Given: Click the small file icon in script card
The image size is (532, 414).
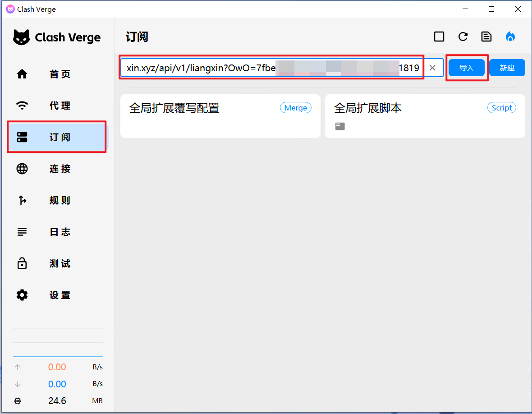Looking at the screenshot, I should tap(340, 126).
